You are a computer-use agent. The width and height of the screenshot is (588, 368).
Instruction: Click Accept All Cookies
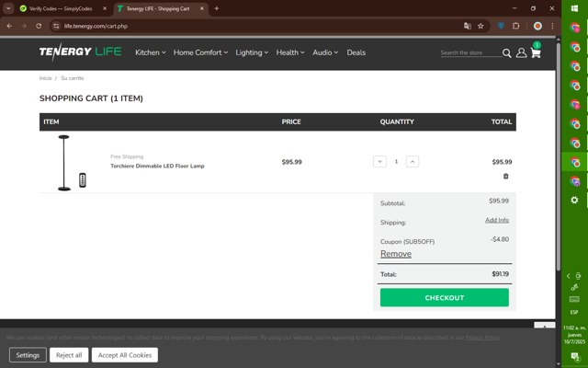coord(125,355)
